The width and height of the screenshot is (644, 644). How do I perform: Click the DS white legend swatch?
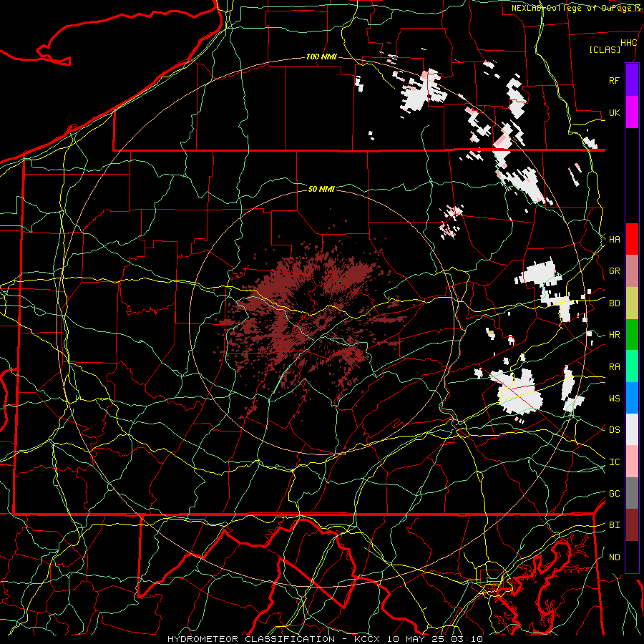tap(632, 429)
